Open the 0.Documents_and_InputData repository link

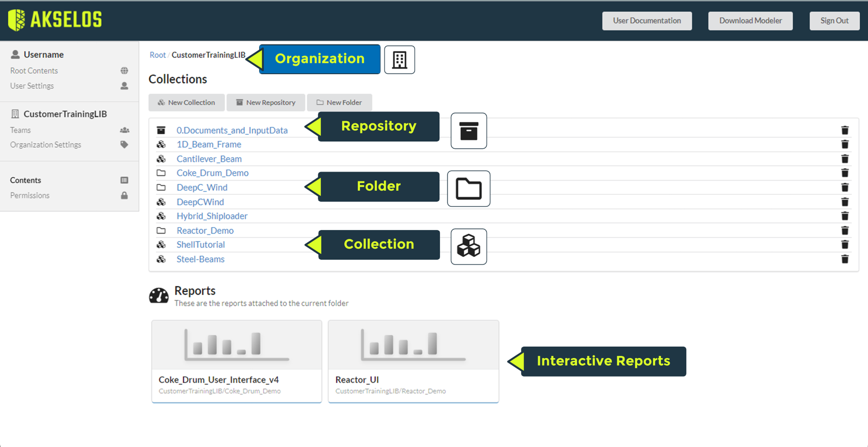click(232, 130)
